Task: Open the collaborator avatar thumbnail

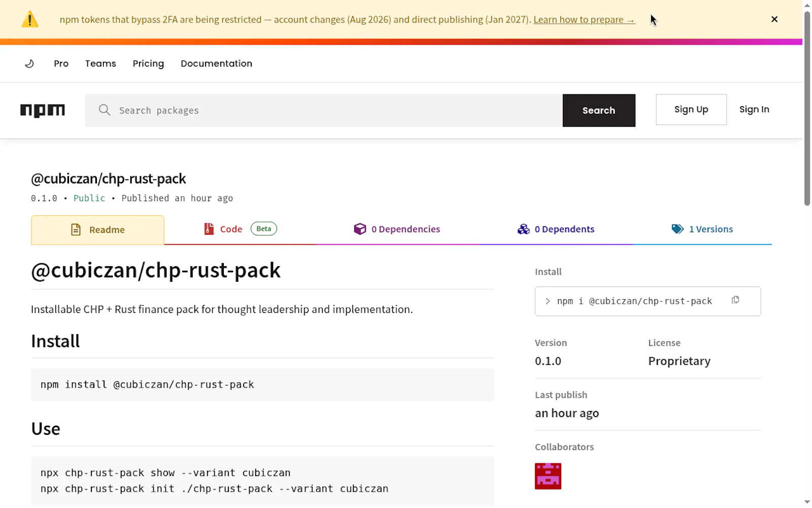Action: 548,476
